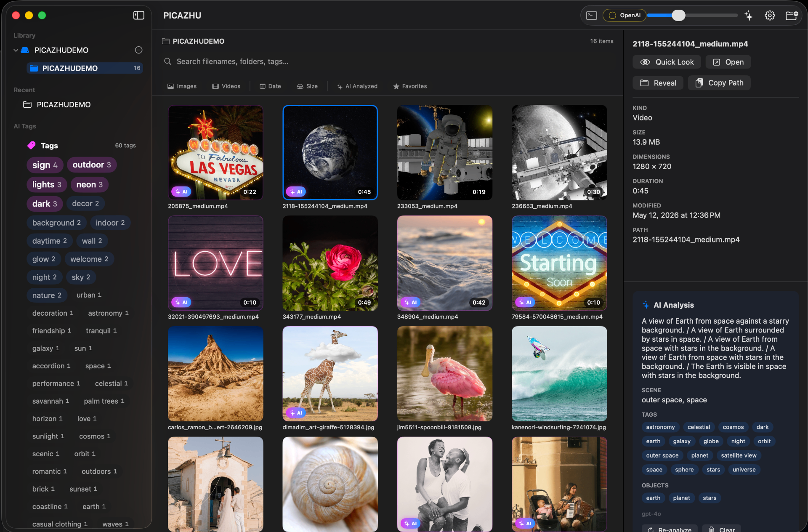Click the remove library minus circle icon

[x=138, y=50]
